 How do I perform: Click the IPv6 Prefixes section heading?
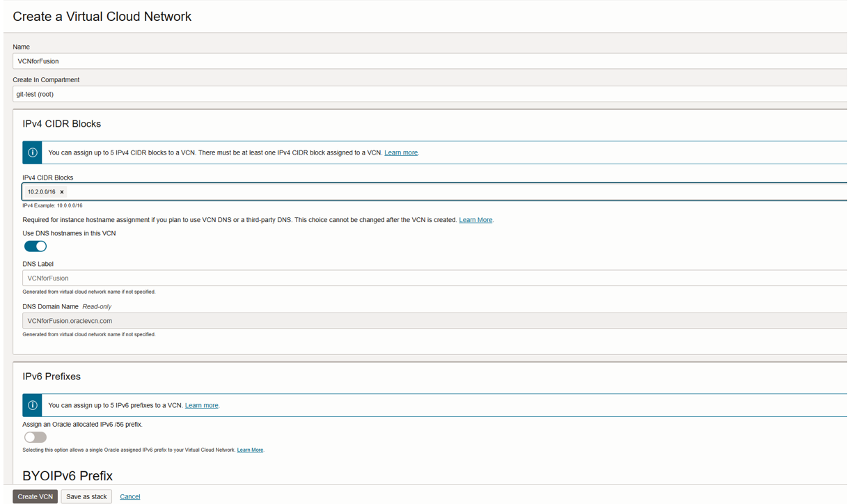point(52,377)
